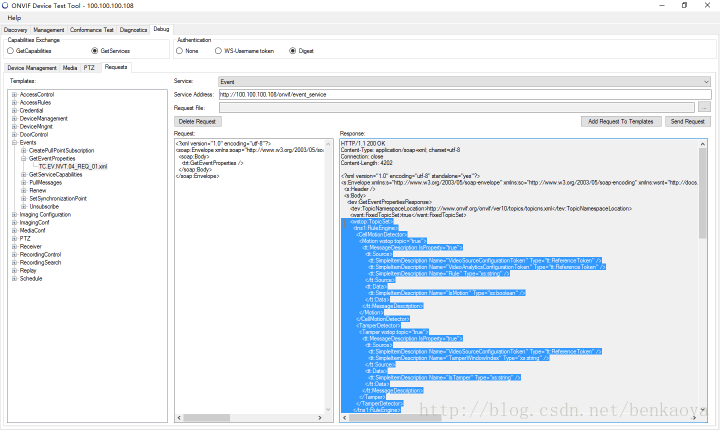
Task: Expand the MediaConf node
Action: [x=14, y=231]
